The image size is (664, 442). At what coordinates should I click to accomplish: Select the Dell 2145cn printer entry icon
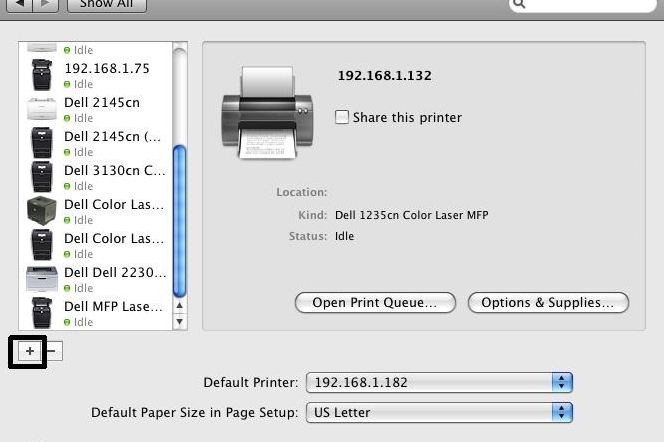[x=42, y=109]
